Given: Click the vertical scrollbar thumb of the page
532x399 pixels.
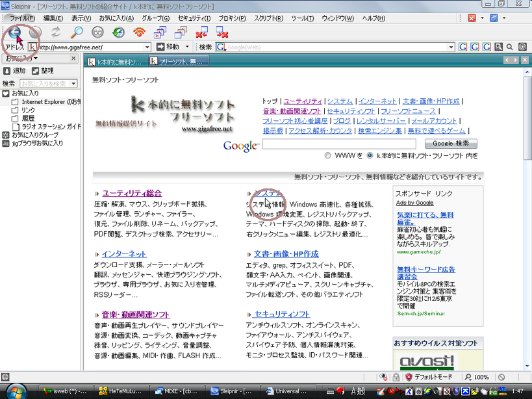Looking at the screenshot, I should (x=527, y=118).
